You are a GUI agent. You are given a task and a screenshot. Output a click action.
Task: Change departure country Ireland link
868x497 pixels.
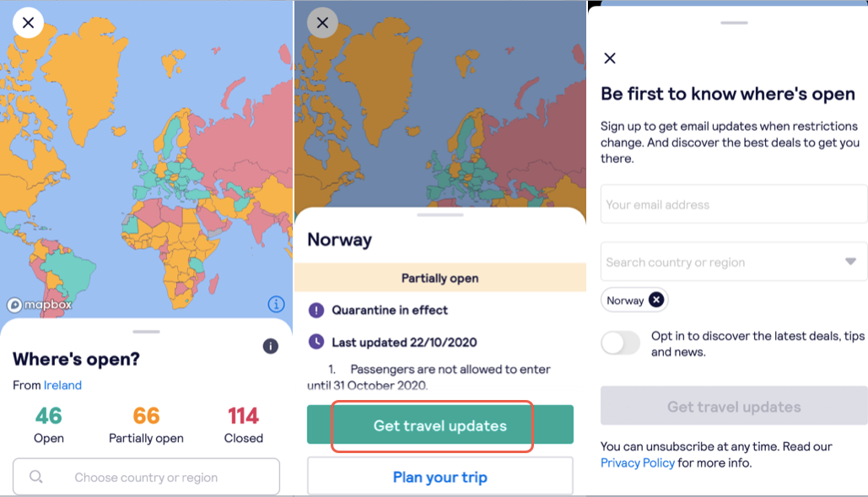[62, 386]
